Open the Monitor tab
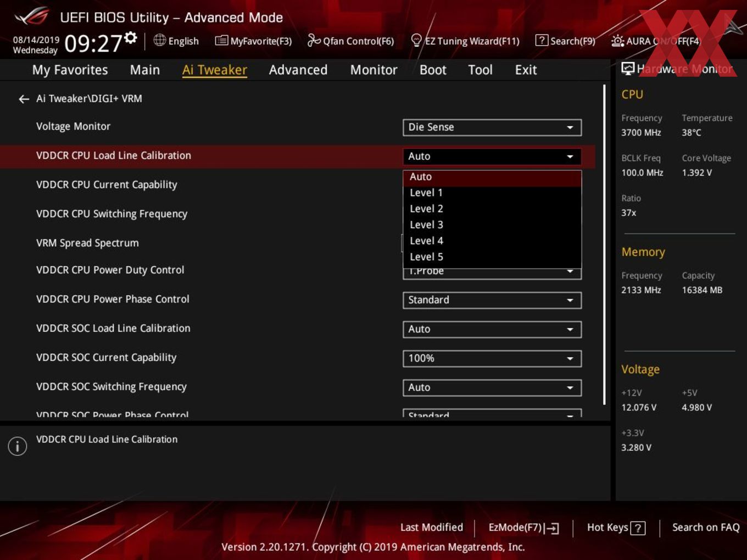The image size is (747, 560). 374,70
